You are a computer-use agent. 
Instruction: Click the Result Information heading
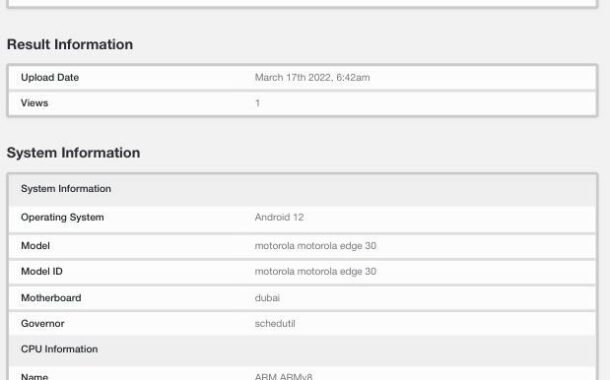click(70, 44)
